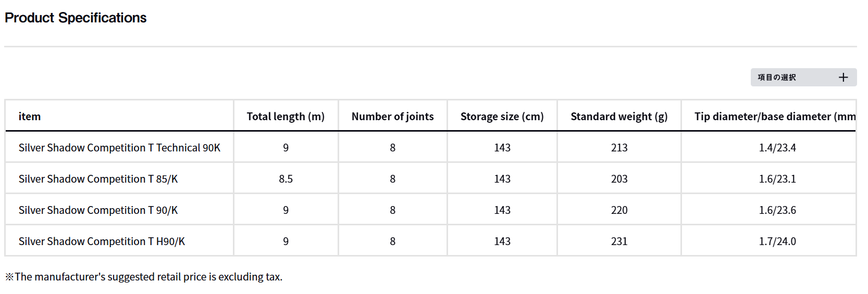Click the 8.5 total length cell
Screen dimensions: 868x294
[286, 179]
